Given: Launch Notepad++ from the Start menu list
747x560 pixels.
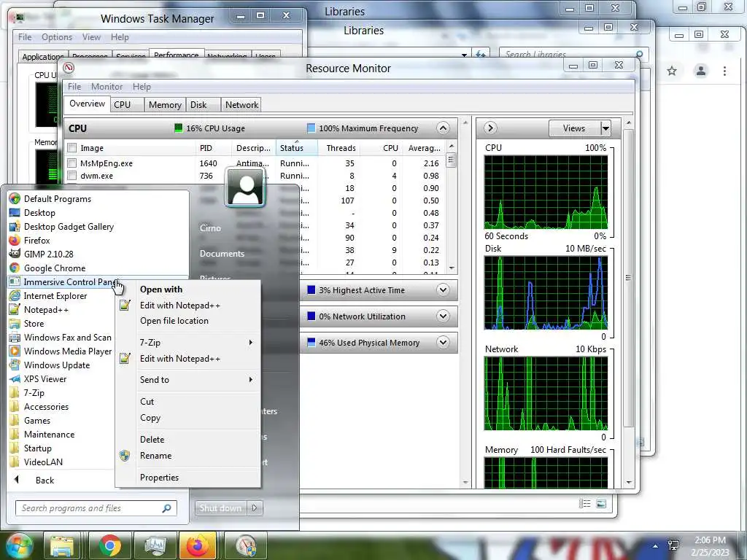Looking at the screenshot, I should [x=46, y=309].
